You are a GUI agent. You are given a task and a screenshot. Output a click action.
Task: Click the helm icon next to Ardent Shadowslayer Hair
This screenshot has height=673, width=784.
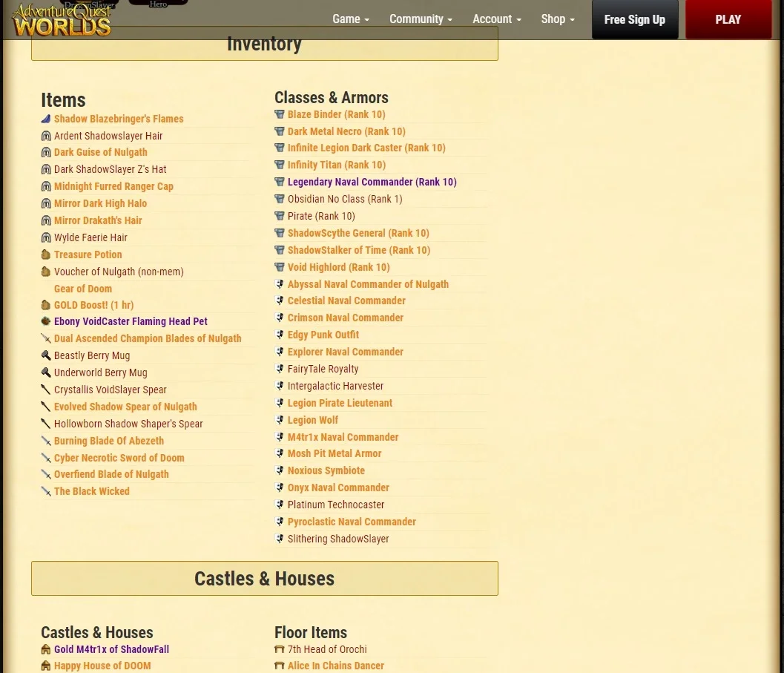45,136
